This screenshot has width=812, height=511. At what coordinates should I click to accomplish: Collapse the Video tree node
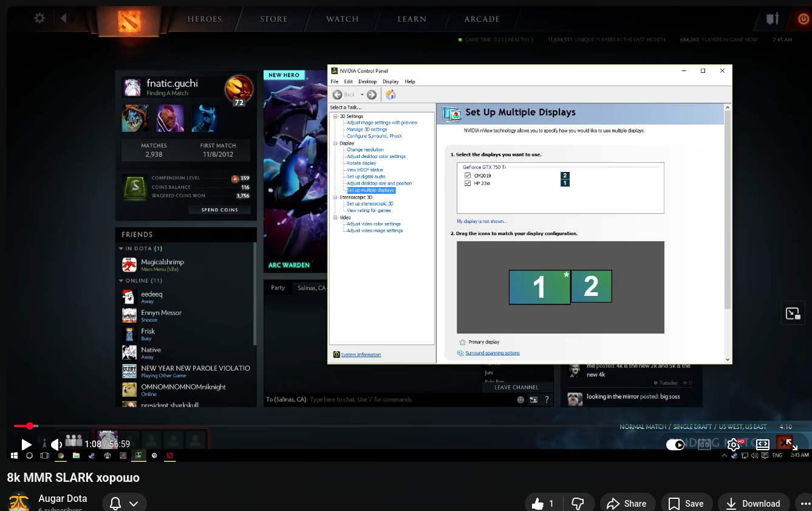(x=335, y=218)
